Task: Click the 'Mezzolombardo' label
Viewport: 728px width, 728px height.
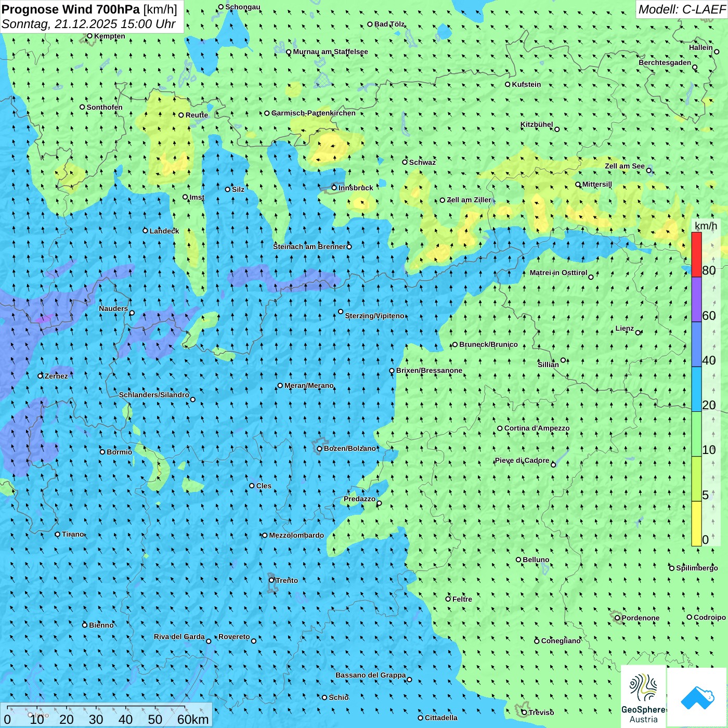Action: point(296,535)
